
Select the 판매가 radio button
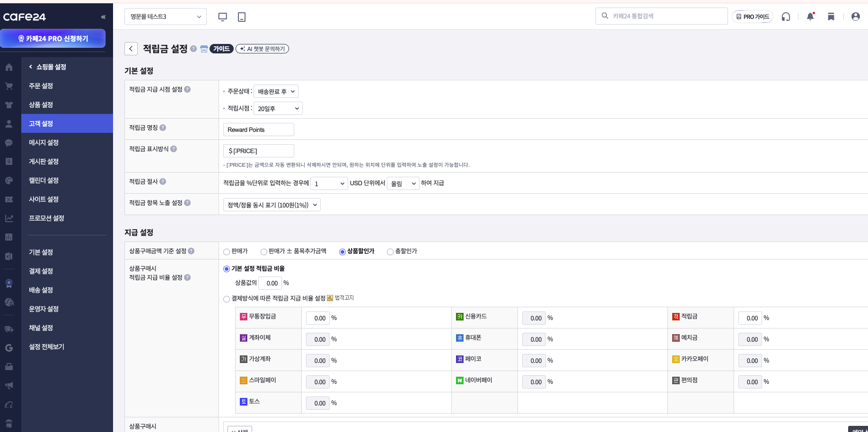point(227,252)
